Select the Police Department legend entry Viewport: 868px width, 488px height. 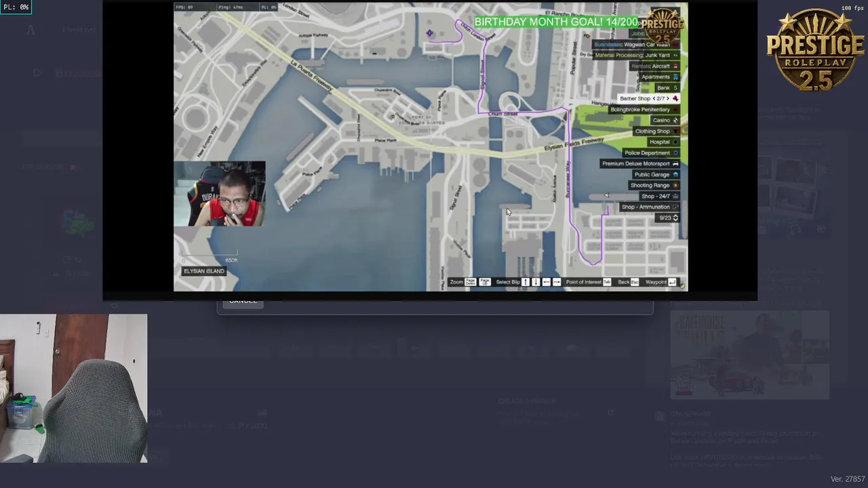tap(651, 152)
